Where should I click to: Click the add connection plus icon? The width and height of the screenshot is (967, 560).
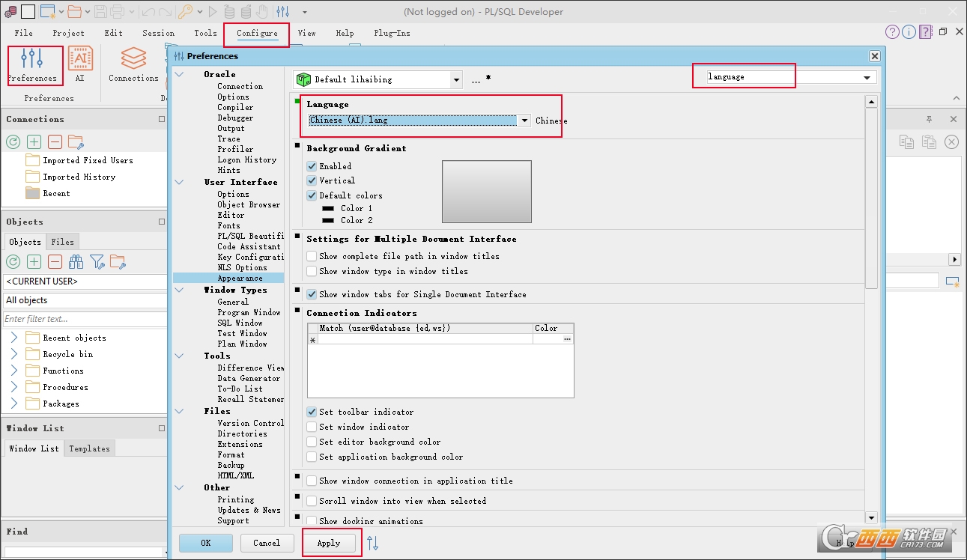pyautogui.click(x=34, y=141)
